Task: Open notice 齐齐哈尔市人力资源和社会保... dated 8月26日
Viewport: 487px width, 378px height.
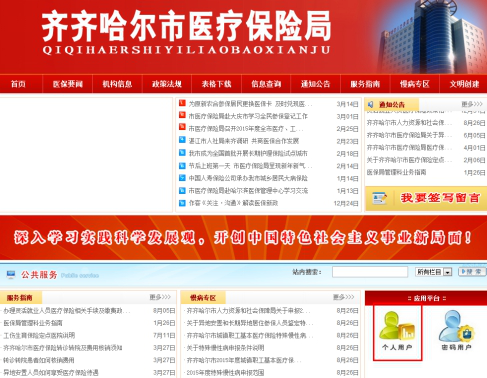Action: coord(409,123)
